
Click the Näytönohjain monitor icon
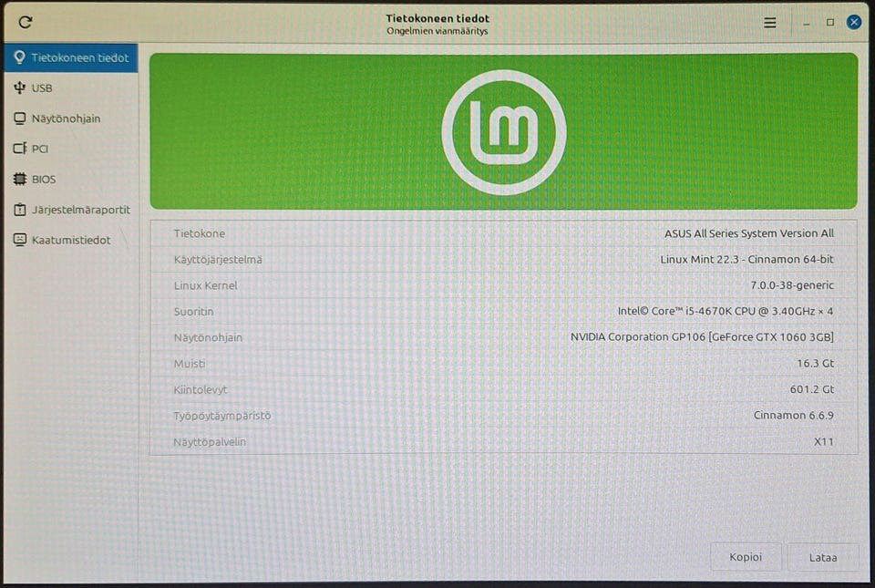coord(19,119)
